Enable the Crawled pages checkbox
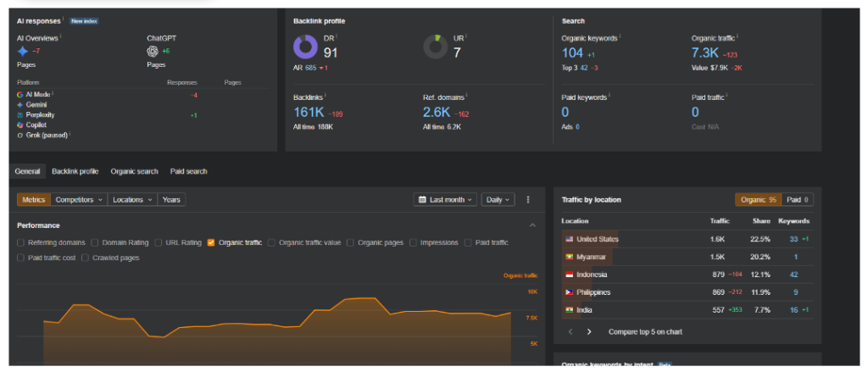 [86, 258]
